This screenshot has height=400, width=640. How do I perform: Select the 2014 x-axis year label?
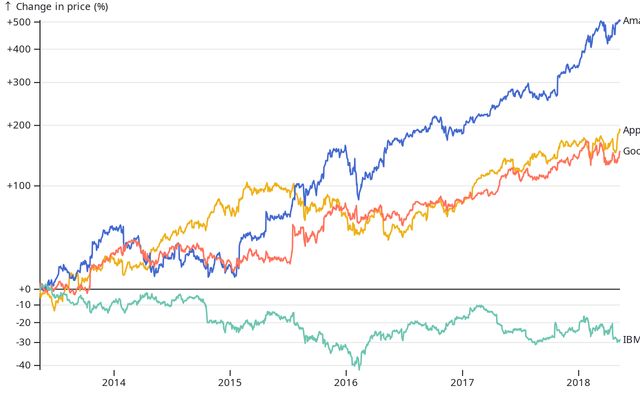pyautogui.click(x=113, y=382)
